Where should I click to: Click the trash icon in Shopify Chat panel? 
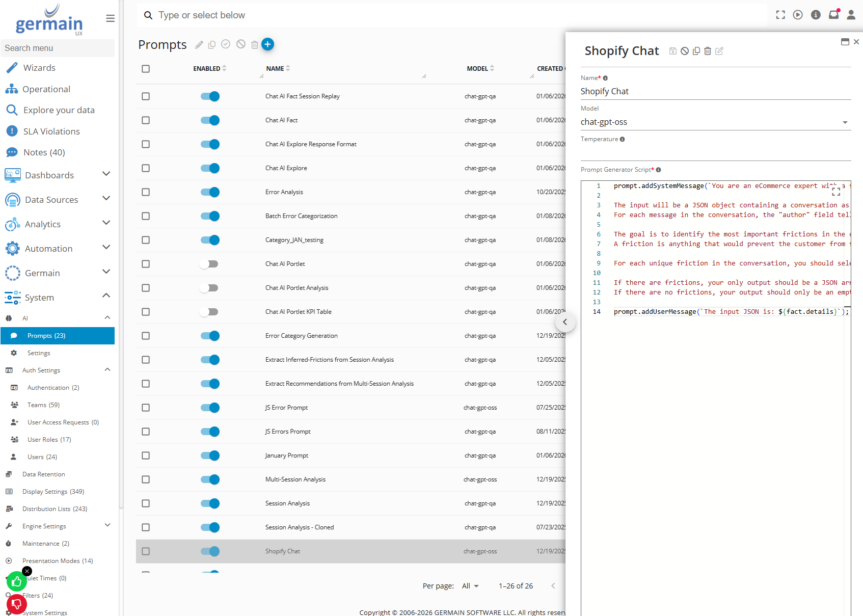[x=708, y=51]
